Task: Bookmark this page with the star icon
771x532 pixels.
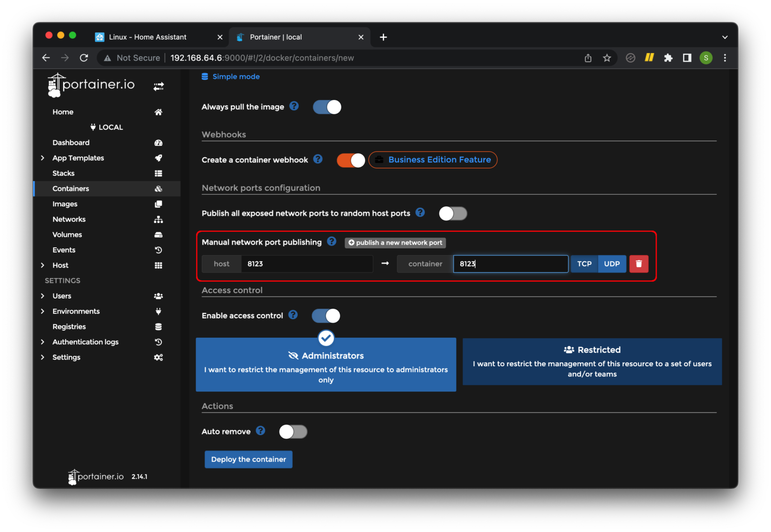Action: coord(607,58)
